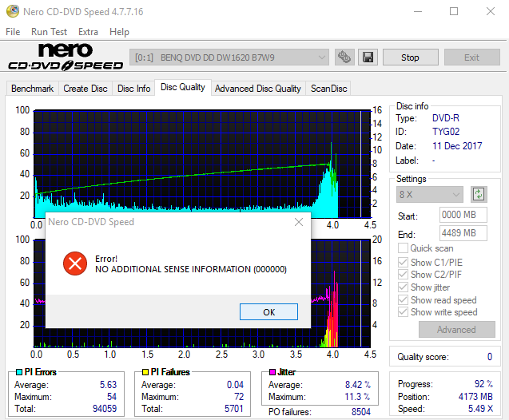Viewport: 509px width, 420px height.
Task: Click the cyan PI Errors color swatch
Action: 19,372
